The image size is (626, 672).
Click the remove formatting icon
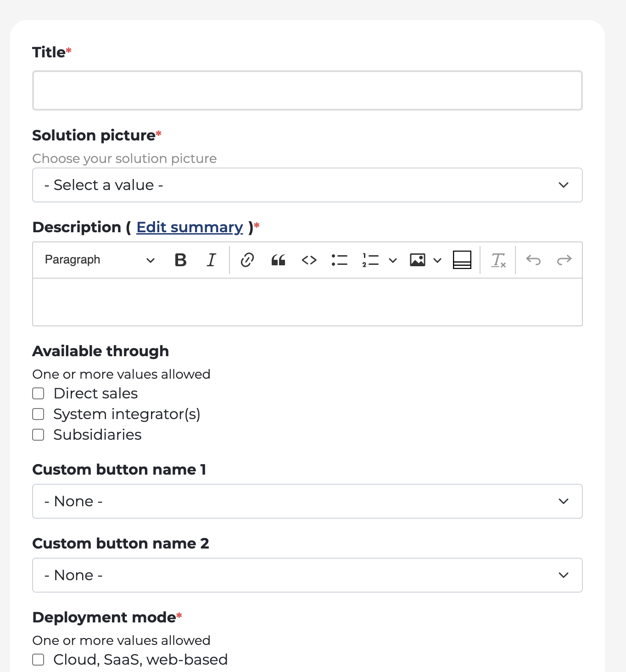click(x=498, y=260)
